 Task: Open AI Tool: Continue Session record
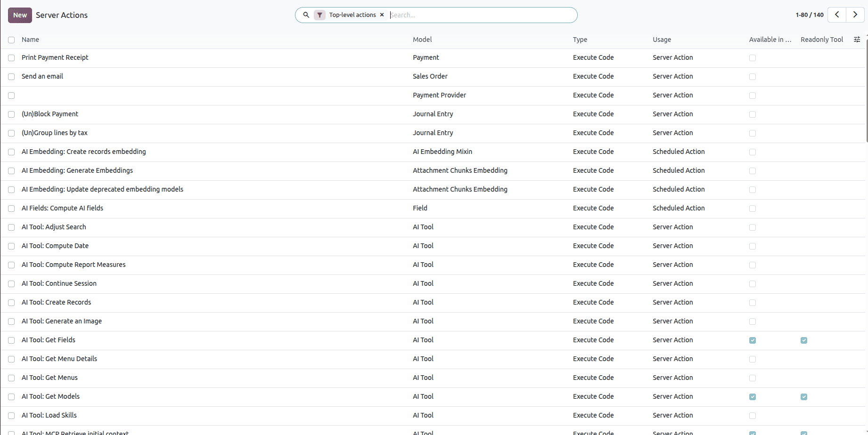(59, 283)
